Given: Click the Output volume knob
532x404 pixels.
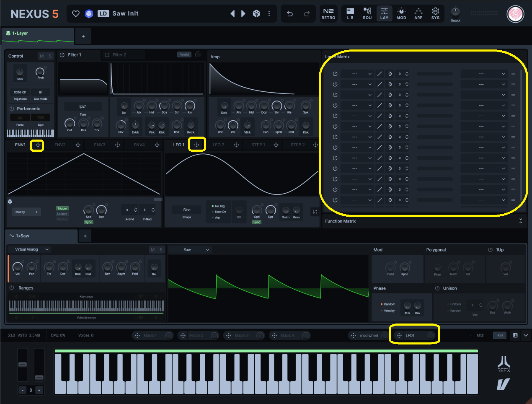Looking at the screenshot, I should coord(455,12).
